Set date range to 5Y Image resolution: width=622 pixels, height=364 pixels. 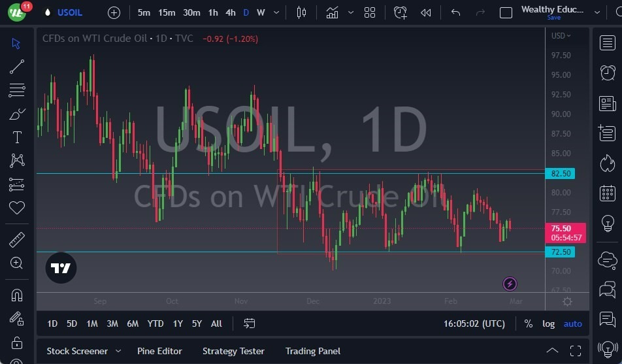[x=197, y=323]
